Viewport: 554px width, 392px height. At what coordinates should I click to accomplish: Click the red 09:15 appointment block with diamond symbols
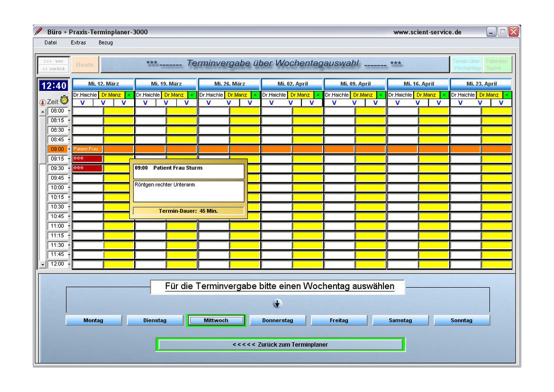coord(87,159)
